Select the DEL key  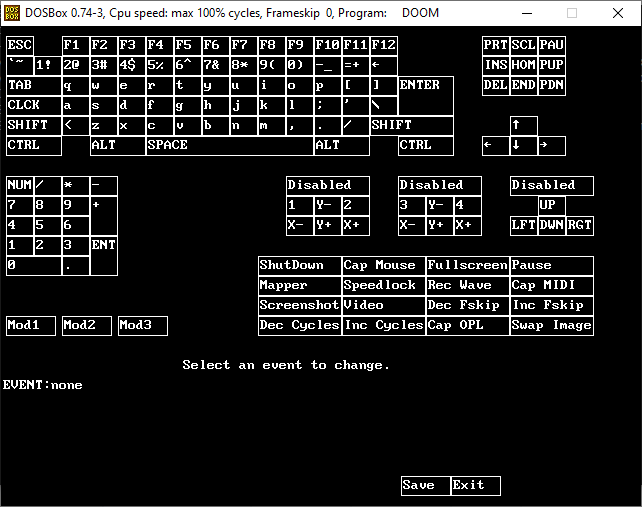[496, 85]
